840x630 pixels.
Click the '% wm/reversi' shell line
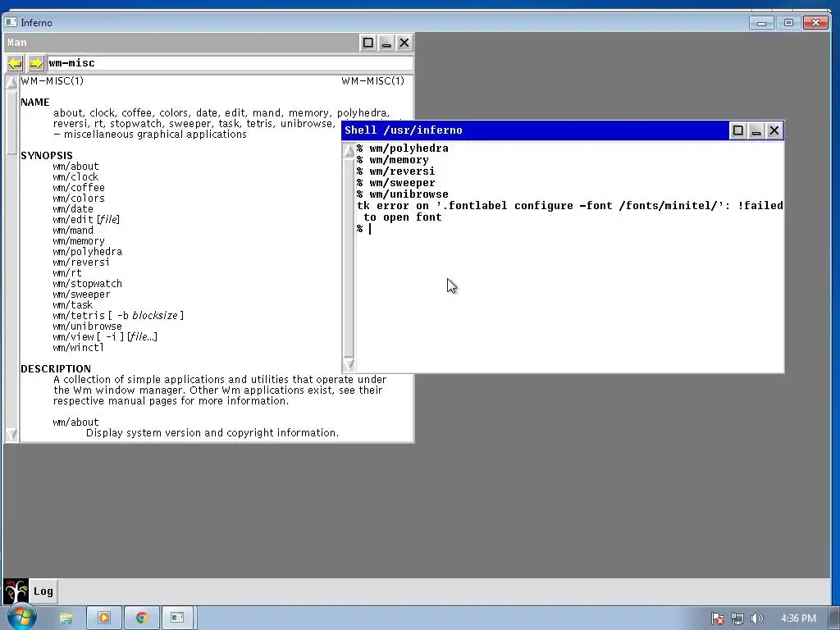click(x=396, y=171)
